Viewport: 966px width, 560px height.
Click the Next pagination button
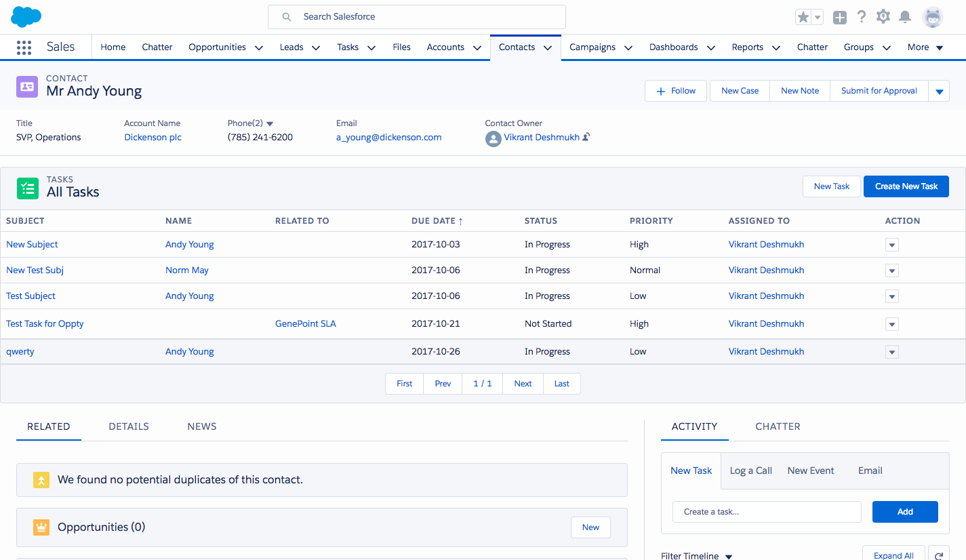point(523,384)
